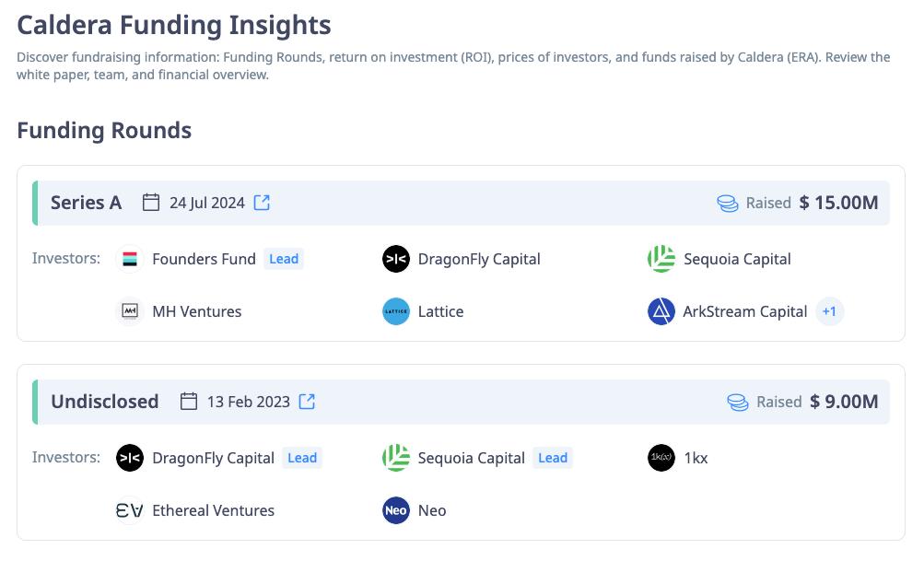The height and width of the screenshot is (561, 924).
Task: Click the Lattice logo icon
Action: pyautogui.click(x=395, y=311)
